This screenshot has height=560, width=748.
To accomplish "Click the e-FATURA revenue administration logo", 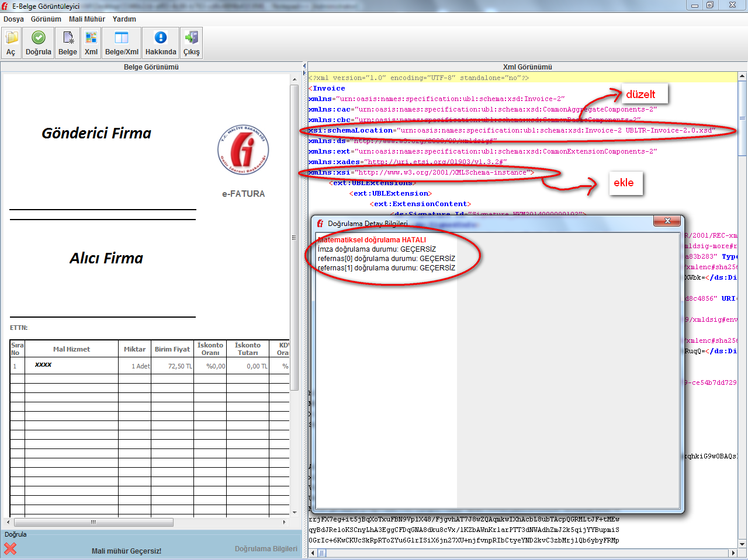I will pyautogui.click(x=243, y=150).
